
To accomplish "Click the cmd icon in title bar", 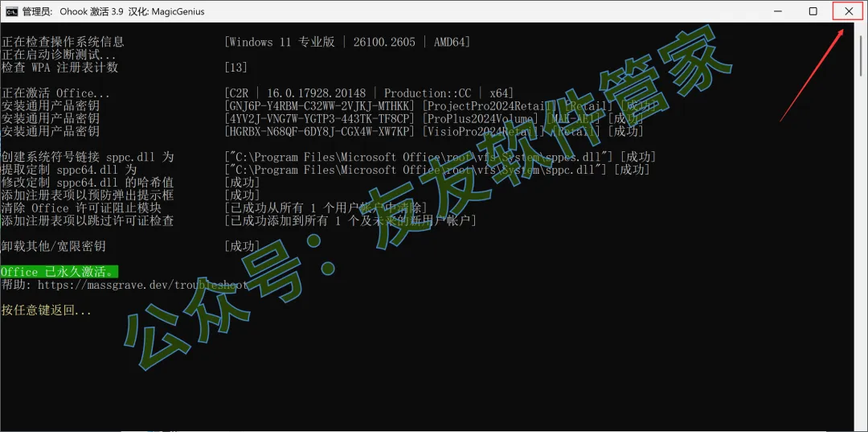I will 11,11.
